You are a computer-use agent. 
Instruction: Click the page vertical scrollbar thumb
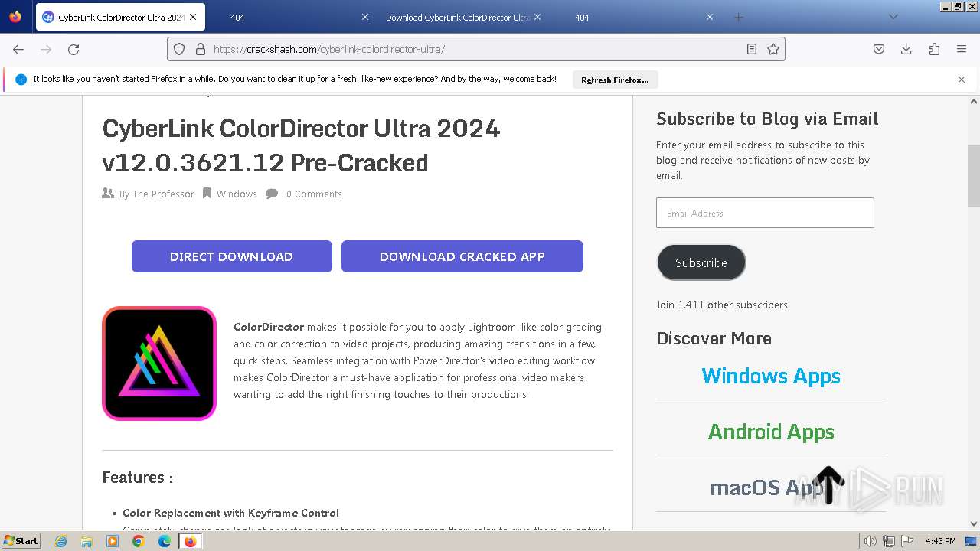[x=974, y=176]
